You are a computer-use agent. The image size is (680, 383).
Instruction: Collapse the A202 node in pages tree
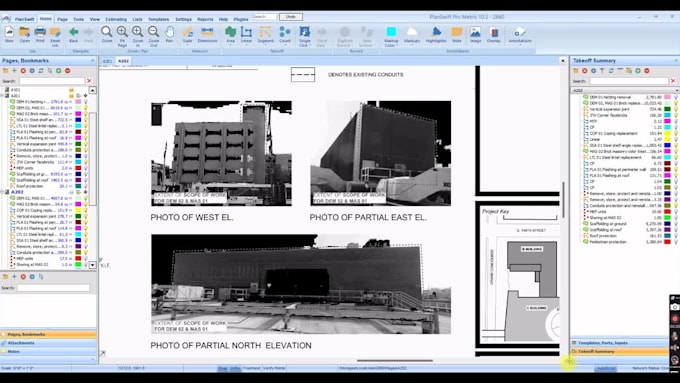tap(3, 192)
